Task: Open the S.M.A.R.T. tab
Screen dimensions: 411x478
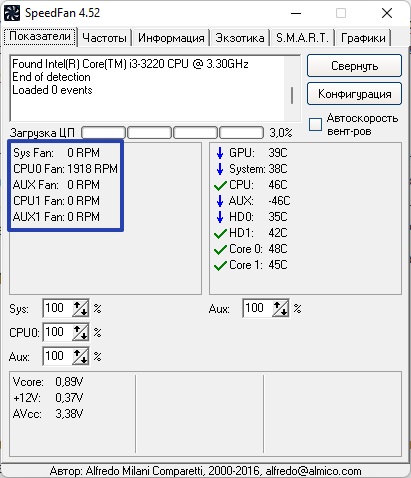Action: pos(302,38)
